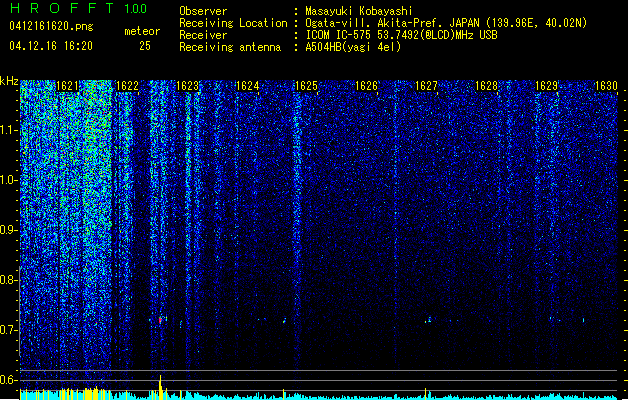Screen dimensions: 629x400
Task: Click the red meteor echo peak near 1622
Action: pos(160,321)
